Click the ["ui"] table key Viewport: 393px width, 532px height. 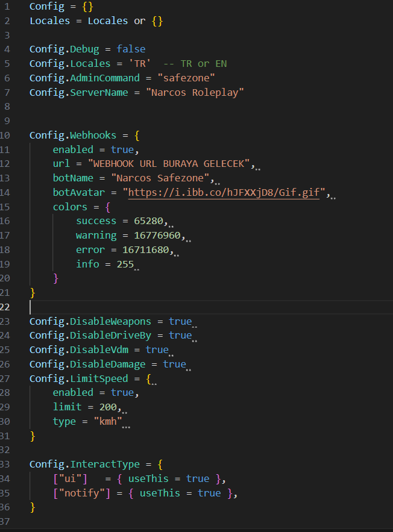click(71, 479)
